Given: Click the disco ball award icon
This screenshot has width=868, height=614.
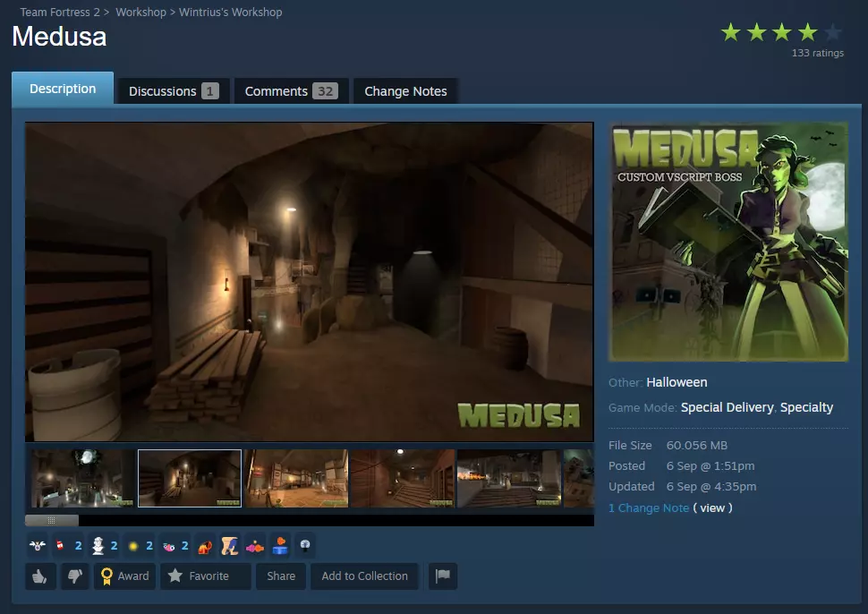Looking at the screenshot, I should click(x=304, y=545).
